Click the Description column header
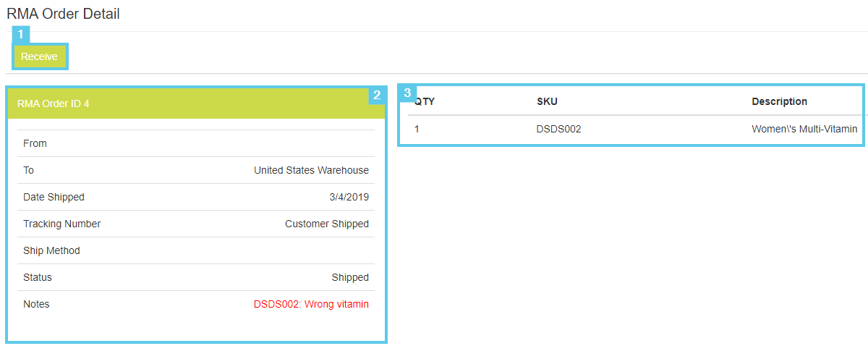 pos(779,101)
